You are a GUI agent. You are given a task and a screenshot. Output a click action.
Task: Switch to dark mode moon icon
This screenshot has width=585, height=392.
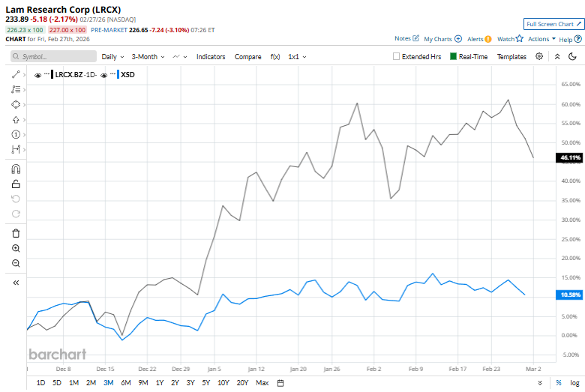tap(572, 56)
